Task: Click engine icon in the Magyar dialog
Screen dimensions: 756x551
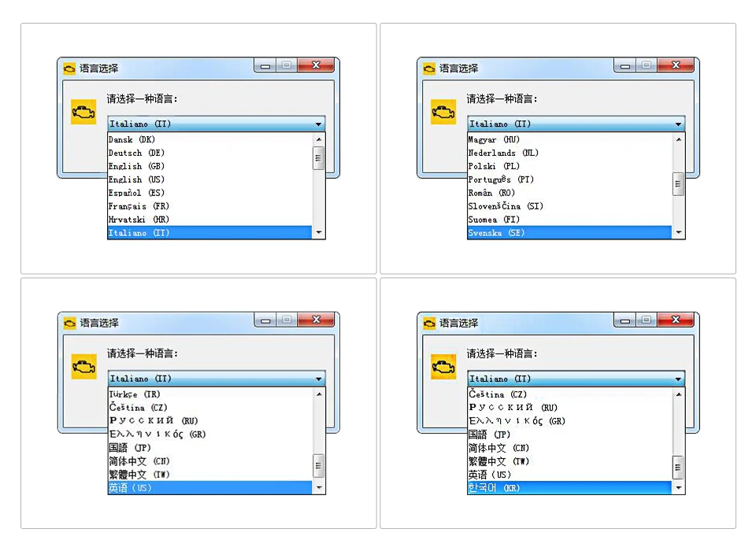Action: 443,112
